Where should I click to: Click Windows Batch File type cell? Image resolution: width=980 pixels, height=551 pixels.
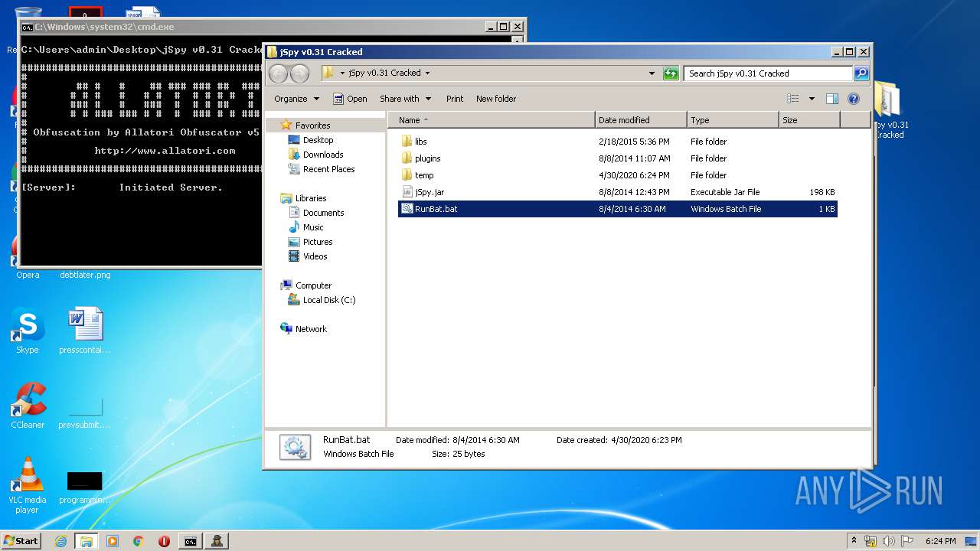click(726, 209)
